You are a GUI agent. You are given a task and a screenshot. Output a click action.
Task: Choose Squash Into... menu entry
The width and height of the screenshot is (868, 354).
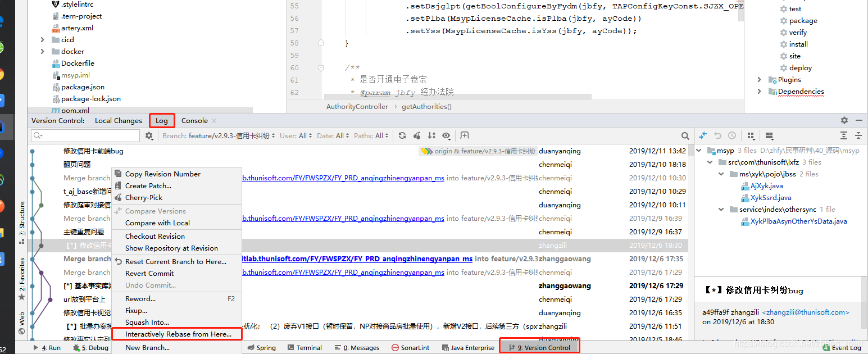177,322
